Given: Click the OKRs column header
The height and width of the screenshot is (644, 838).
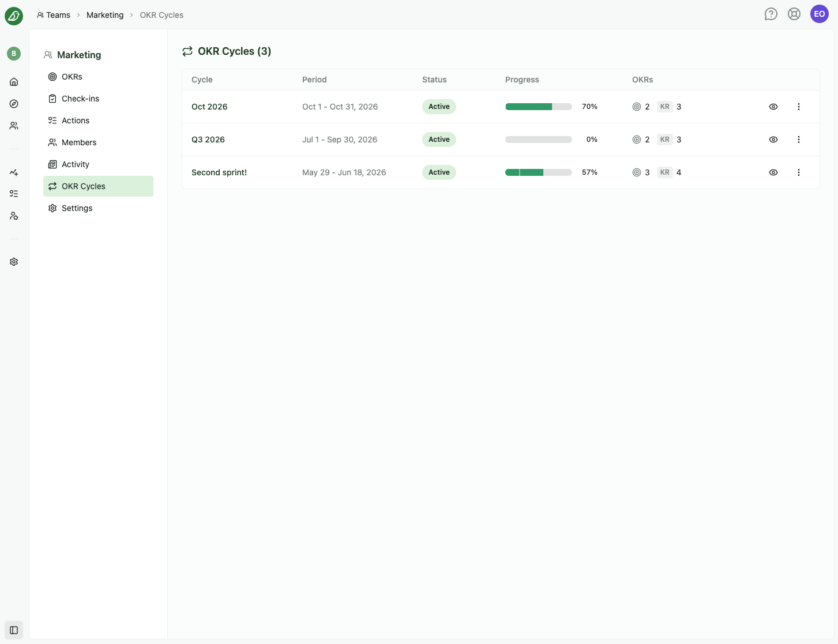Looking at the screenshot, I should click(642, 80).
